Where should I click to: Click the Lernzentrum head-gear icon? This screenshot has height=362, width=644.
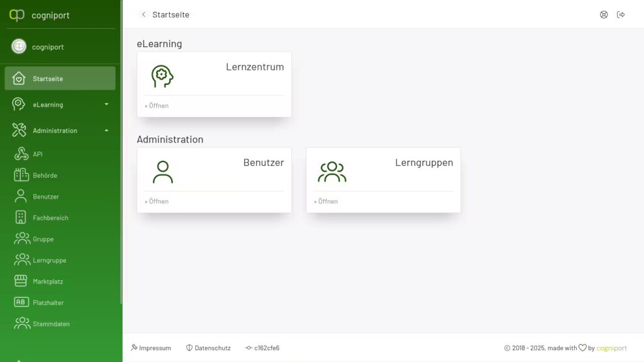pos(162,76)
